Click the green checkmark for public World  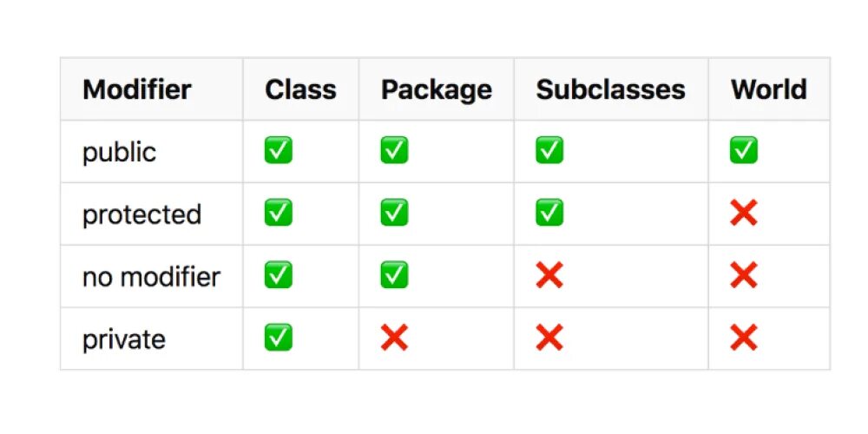click(x=744, y=151)
